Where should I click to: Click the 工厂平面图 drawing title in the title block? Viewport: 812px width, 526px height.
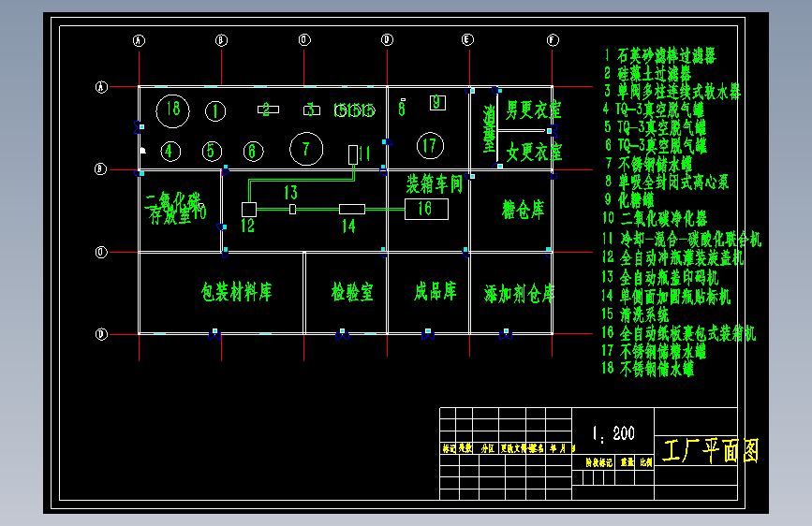[x=711, y=450]
